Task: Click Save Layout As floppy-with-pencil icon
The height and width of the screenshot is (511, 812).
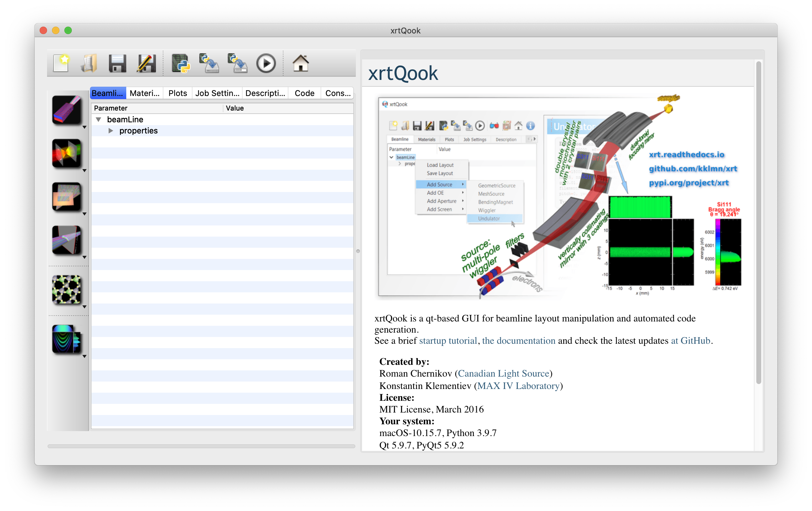Action: tap(146, 63)
